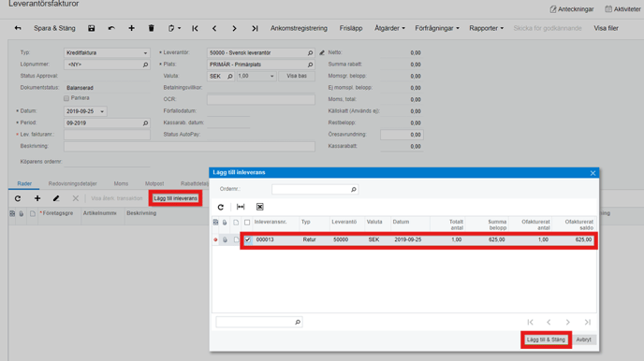Open the Rapporter menu
Screen dimensions: 644x361
pyautogui.click(x=487, y=28)
